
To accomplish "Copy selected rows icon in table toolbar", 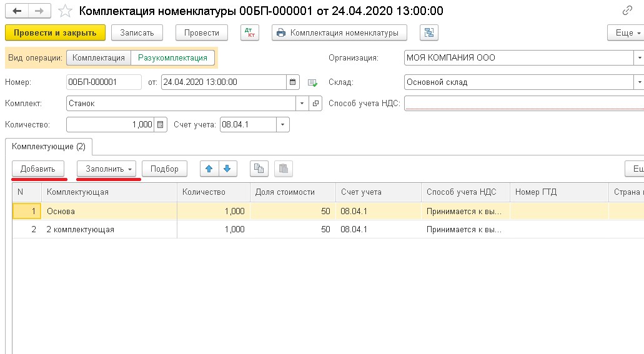I will (259, 169).
